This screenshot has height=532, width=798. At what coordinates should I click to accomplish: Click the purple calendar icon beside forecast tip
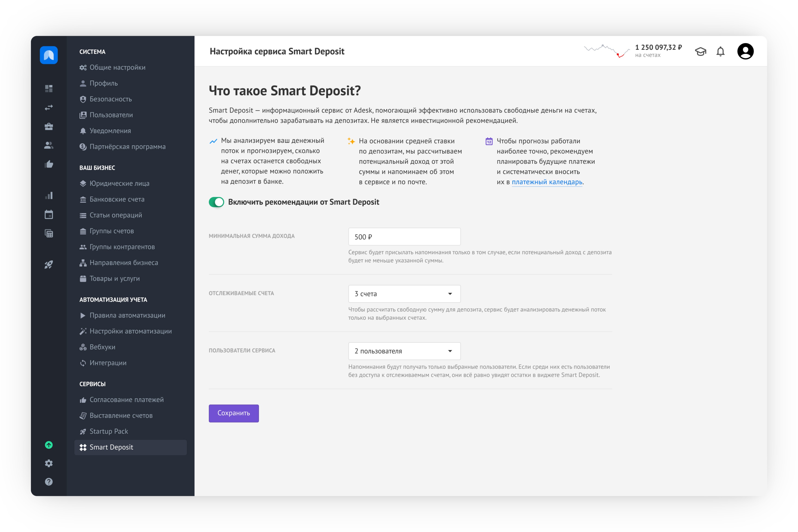(x=489, y=141)
